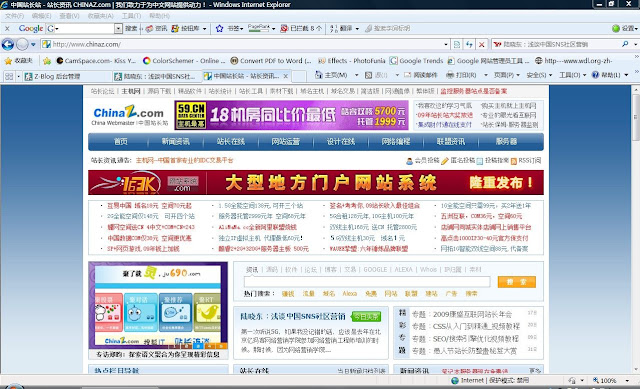Screen dimensions: 640x389
Task: Click the 59.CN 18机房 banner ad
Action: click(x=291, y=115)
